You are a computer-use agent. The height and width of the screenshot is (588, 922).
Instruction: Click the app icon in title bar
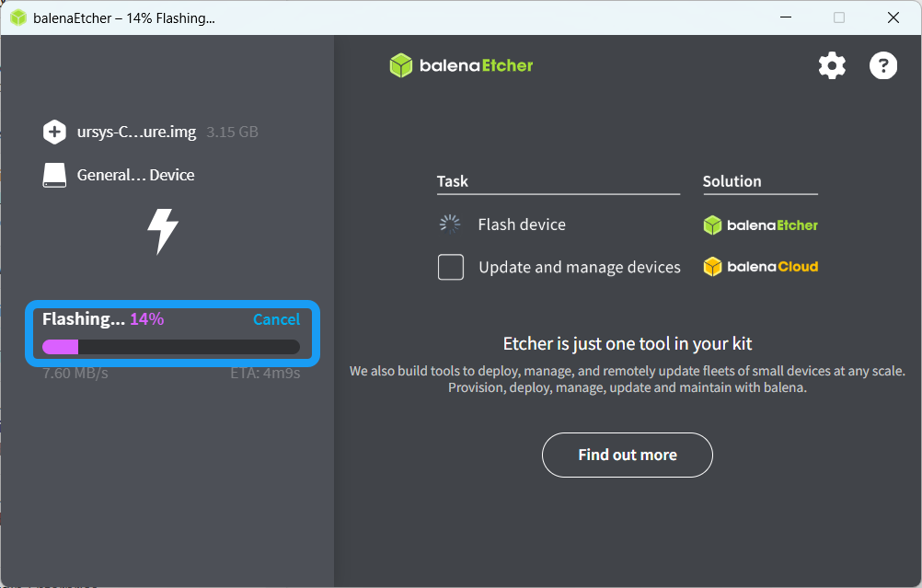pos(17,17)
